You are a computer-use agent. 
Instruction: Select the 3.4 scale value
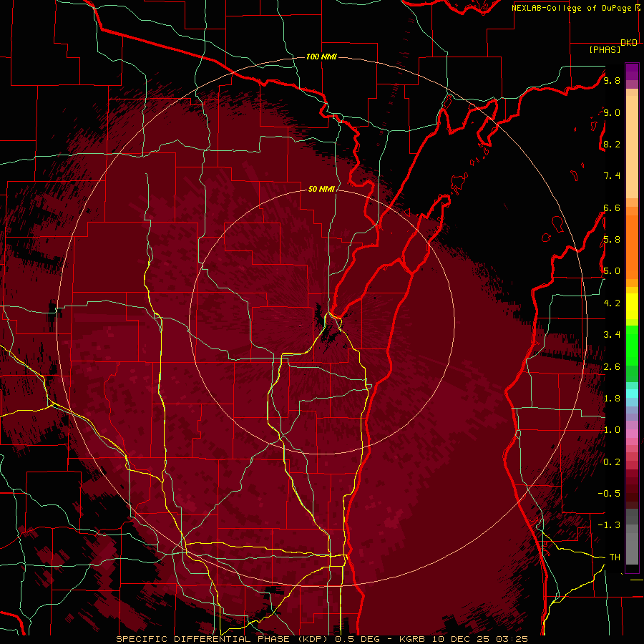[612, 335]
